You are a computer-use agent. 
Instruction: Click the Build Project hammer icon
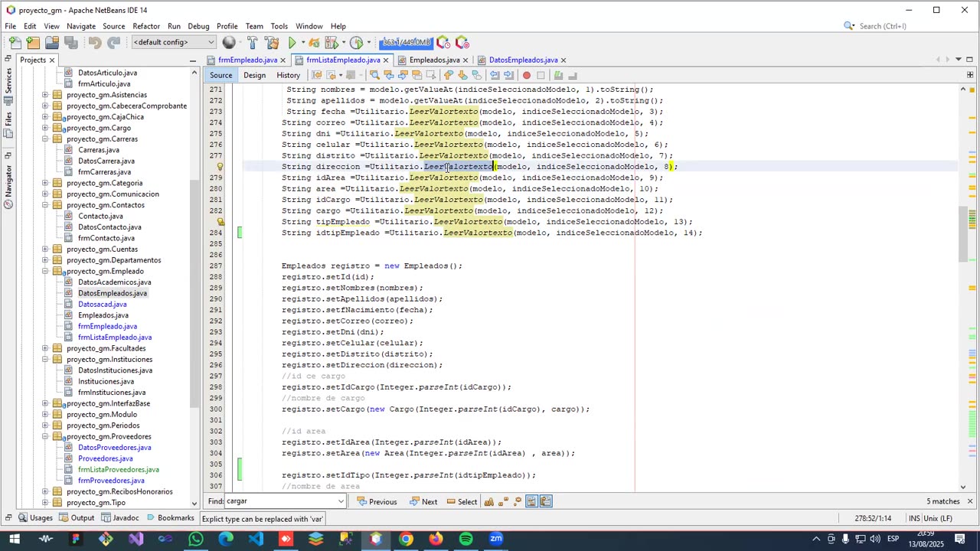(x=252, y=43)
